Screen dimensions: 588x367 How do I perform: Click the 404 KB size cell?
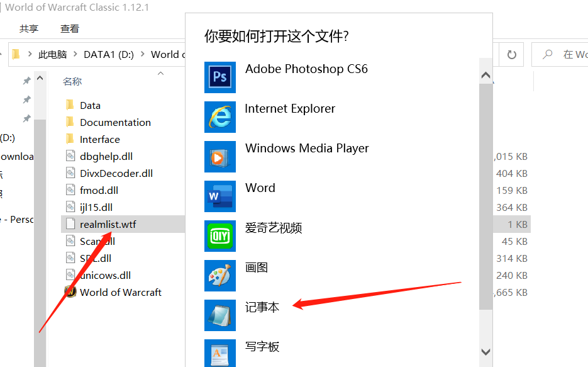(x=512, y=173)
